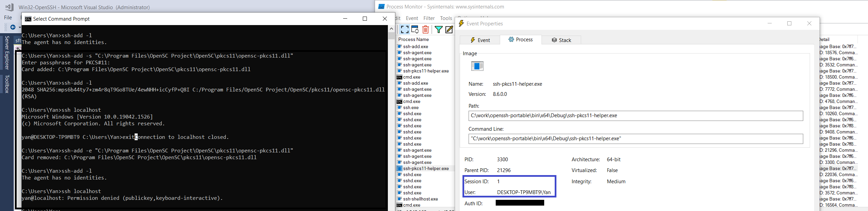Click the Integrity value Medium
Image resolution: width=868 pixels, height=211 pixels.
coord(616,182)
